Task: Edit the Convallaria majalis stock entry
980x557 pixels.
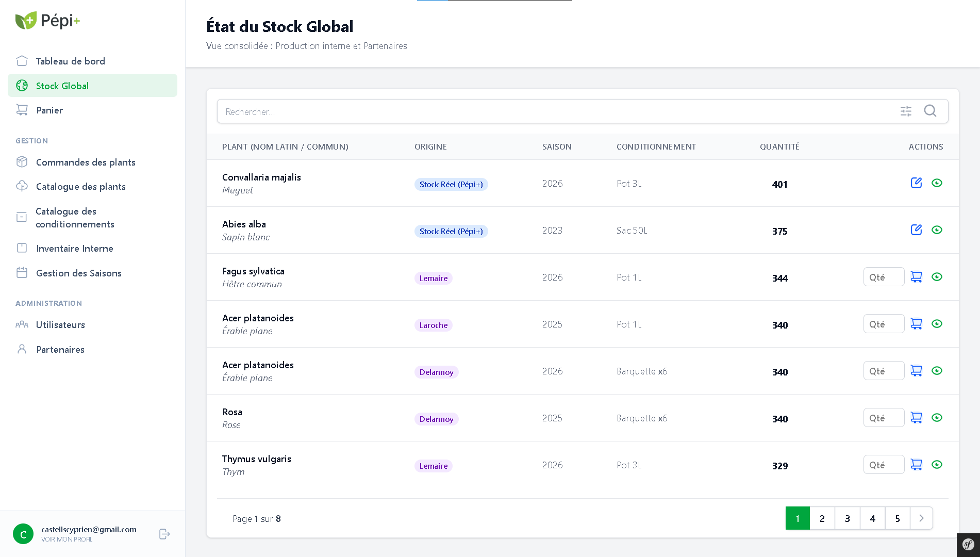Action: click(916, 183)
